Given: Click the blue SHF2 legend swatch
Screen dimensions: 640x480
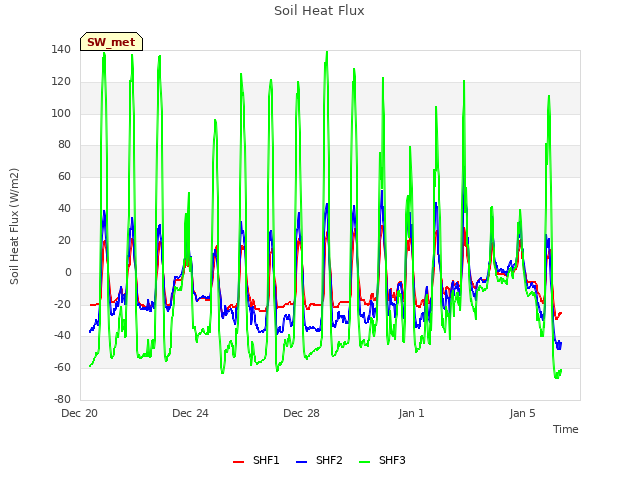Looking at the screenshot, I should 301,462.
